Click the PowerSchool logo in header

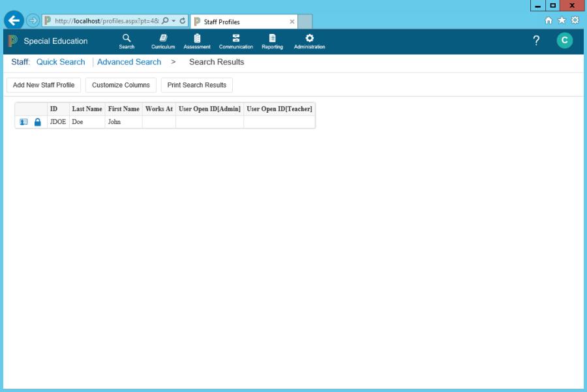click(13, 41)
